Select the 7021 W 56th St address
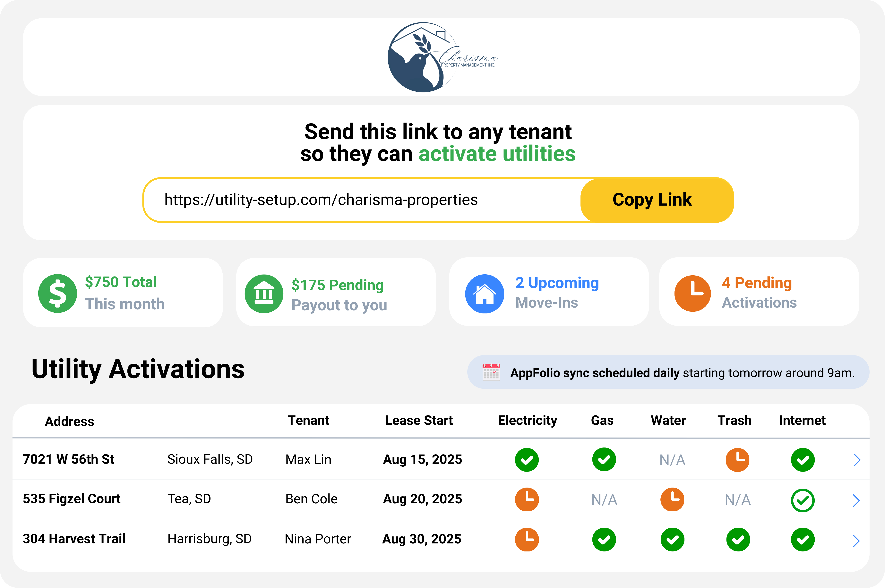This screenshot has height=588, width=885. coord(68,459)
